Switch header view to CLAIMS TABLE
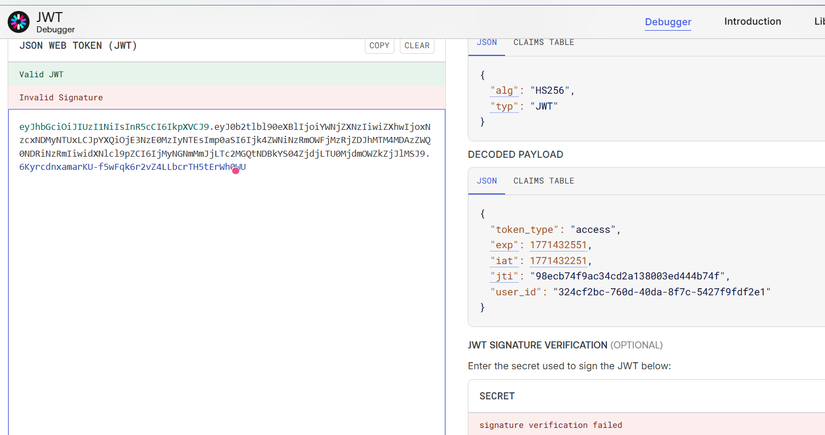This screenshot has width=825, height=435. [544, 43]
